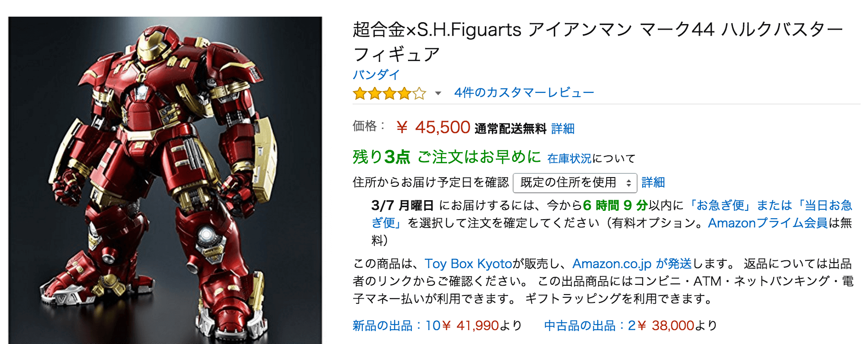
Task: Open shipping 詳細 next to 通常配送無料
Action: point(563,129)
